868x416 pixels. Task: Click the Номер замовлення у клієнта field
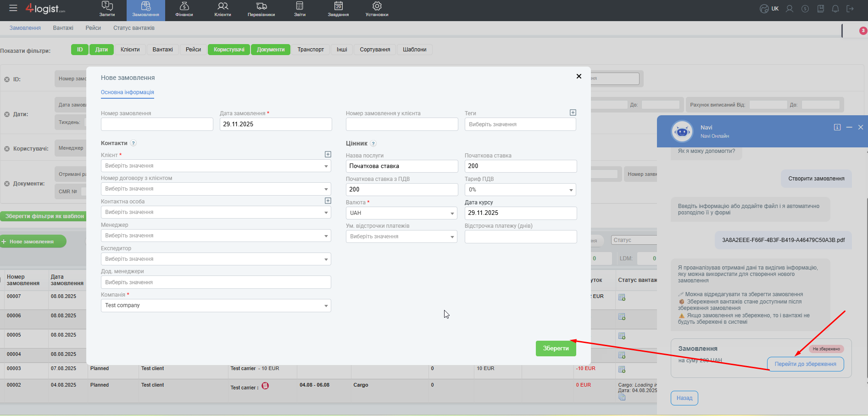click(x=402, y=124)
